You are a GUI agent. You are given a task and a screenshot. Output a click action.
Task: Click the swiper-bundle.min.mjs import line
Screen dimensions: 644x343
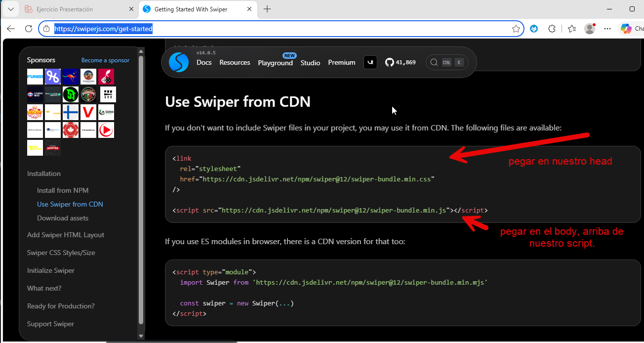[334, 282]
